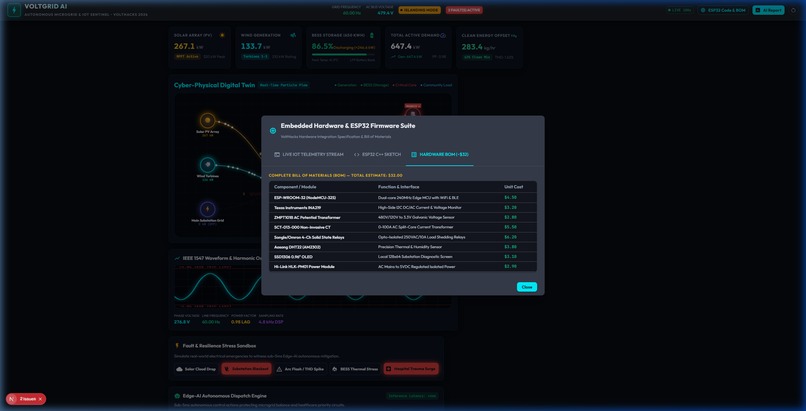
Task: Click the 267.1 kW solar value
Action: click(185, 46)
